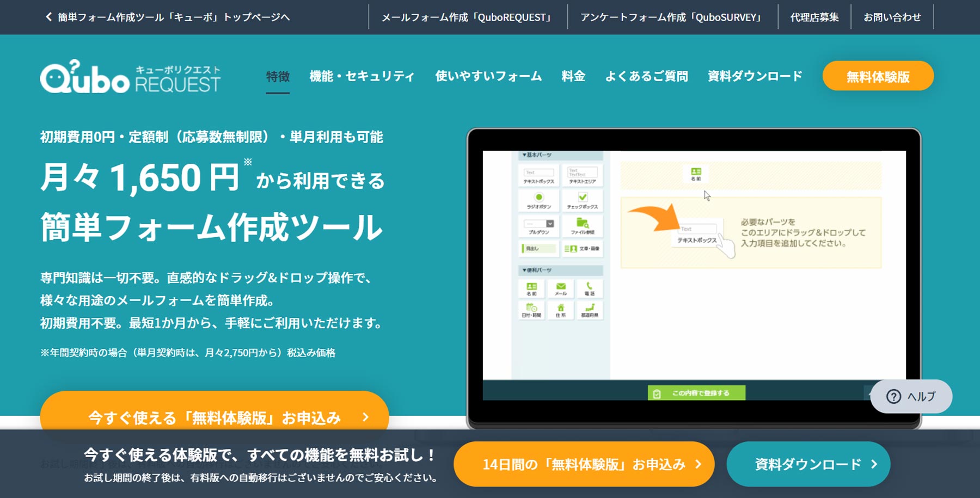Open the 機能・セキュリティ nav item
Screen dimensions: 980x498
(x=362, y=76)
